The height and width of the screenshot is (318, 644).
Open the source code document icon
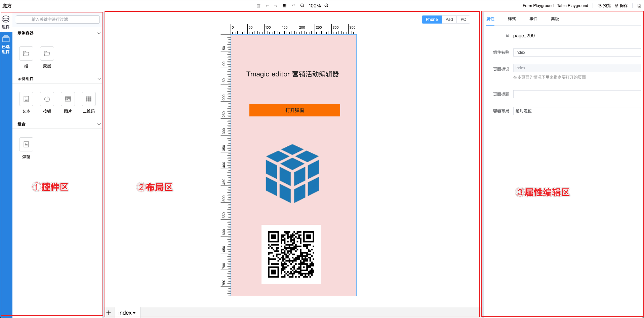coord(639,6)
